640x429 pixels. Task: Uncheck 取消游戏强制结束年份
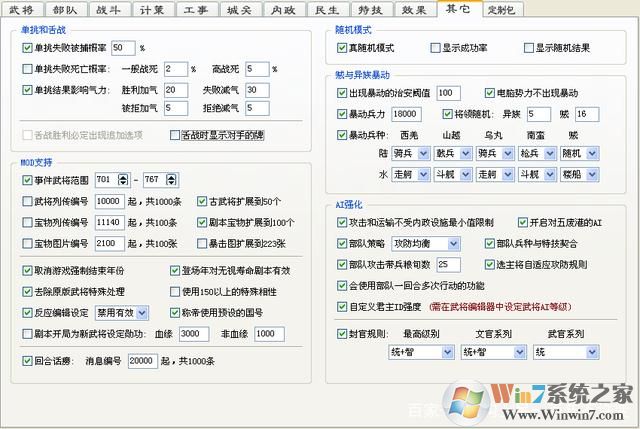point(27,271)
